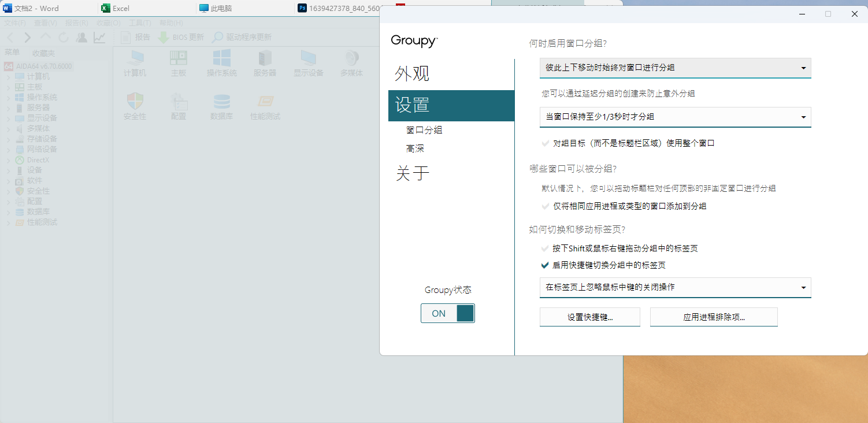The height and width of the screenshot is (423, 868).
Task: Click the 驱动程序更新 magnifier icon
Action: coord(217,37)
